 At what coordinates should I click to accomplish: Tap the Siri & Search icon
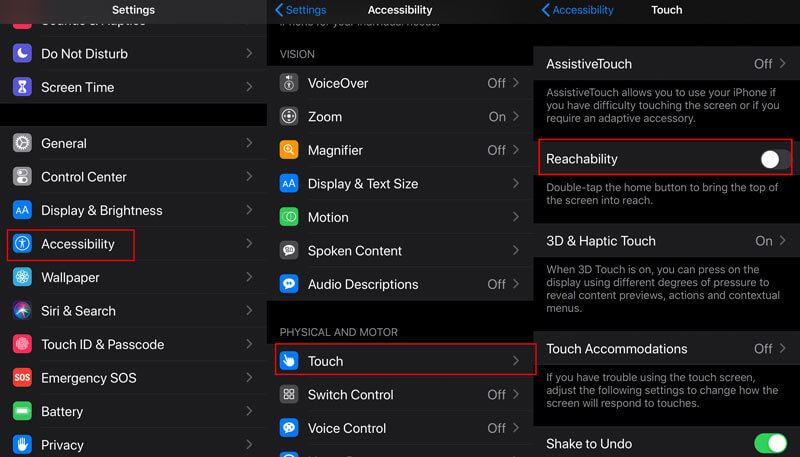[22, 311]
